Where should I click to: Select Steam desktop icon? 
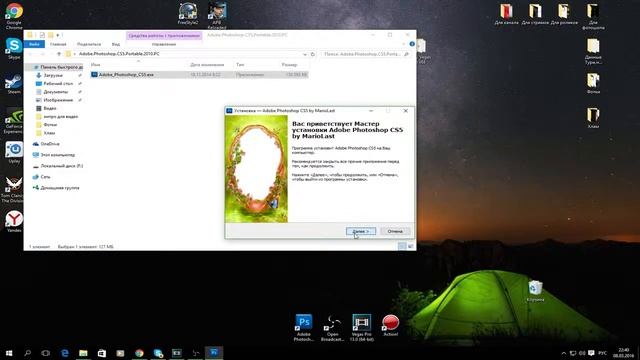pos(14,84)
